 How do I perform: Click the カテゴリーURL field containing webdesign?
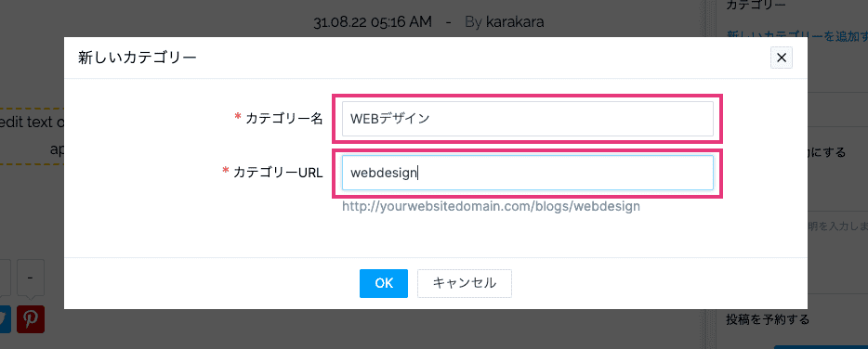click(x=528, y=174)
